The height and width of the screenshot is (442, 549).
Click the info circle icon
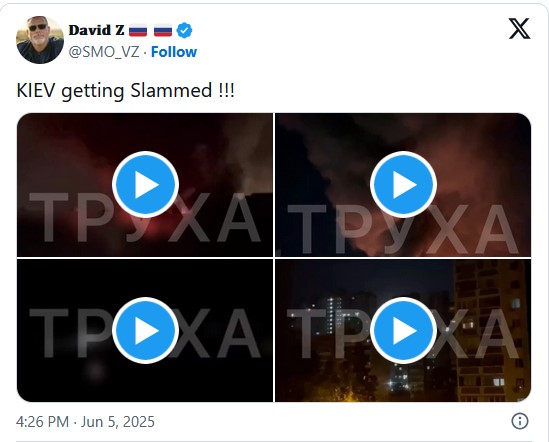(520, 421)
